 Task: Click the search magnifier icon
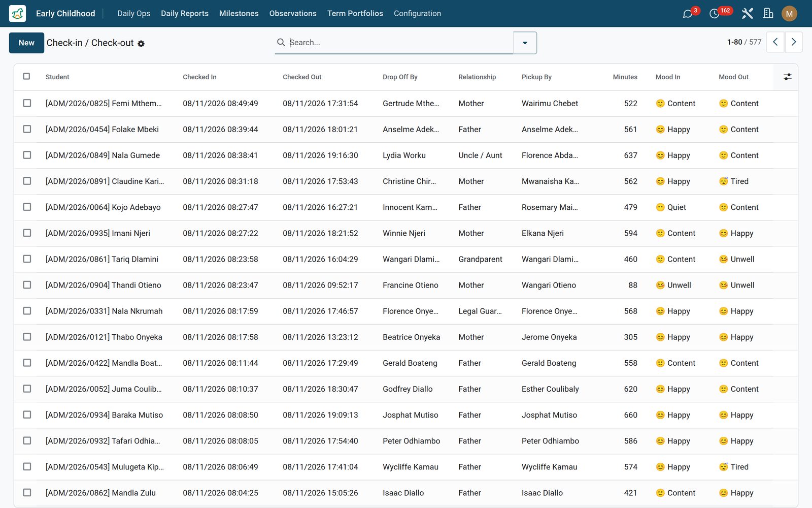(x=281, y=42)
